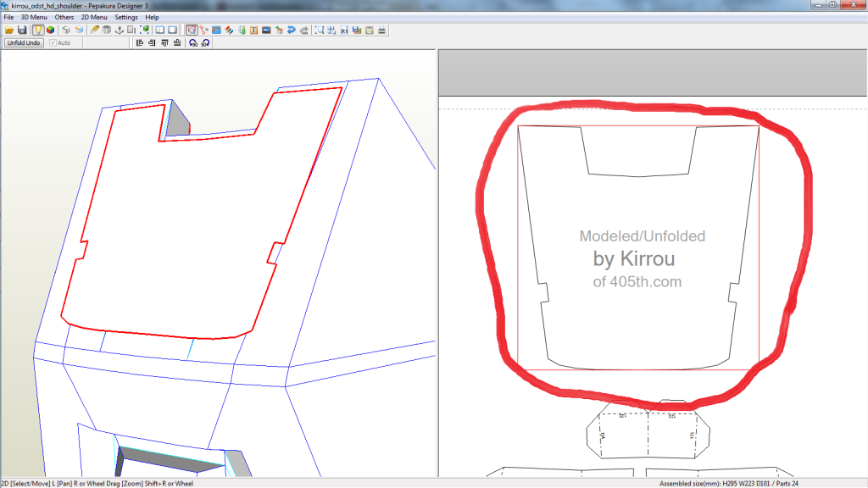Click the Open file folder icon
Image resolution: width=868 pixels, height=488 pixels.
coord(9,30)
